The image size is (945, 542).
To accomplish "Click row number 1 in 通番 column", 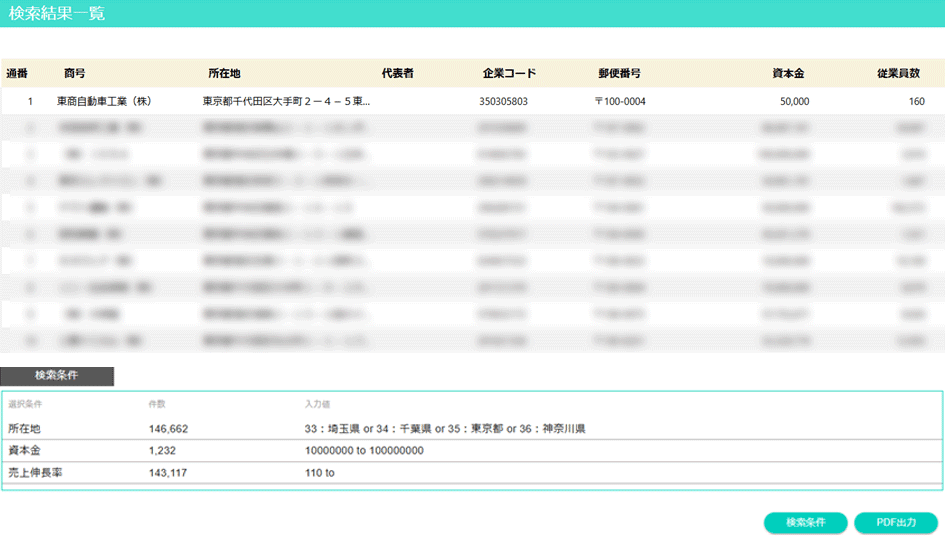I will (x=30, y=101).
